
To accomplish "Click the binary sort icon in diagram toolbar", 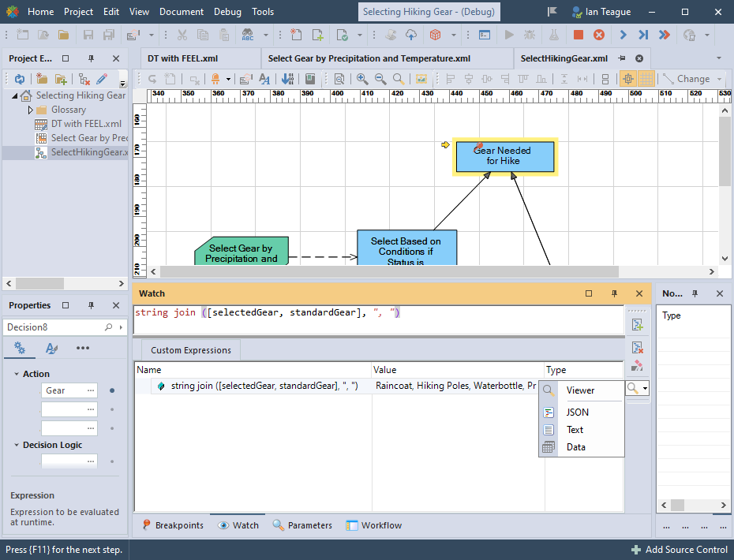I will tap(288, 79).
